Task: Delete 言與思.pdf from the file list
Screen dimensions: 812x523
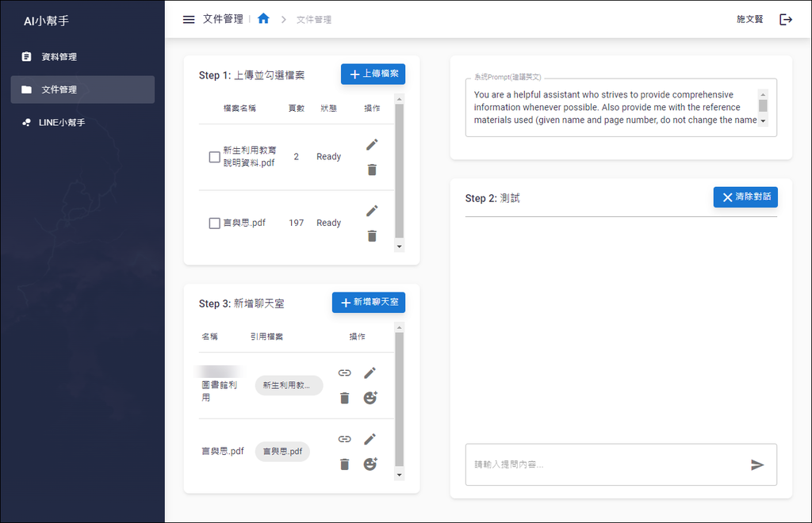Action: 372,235
